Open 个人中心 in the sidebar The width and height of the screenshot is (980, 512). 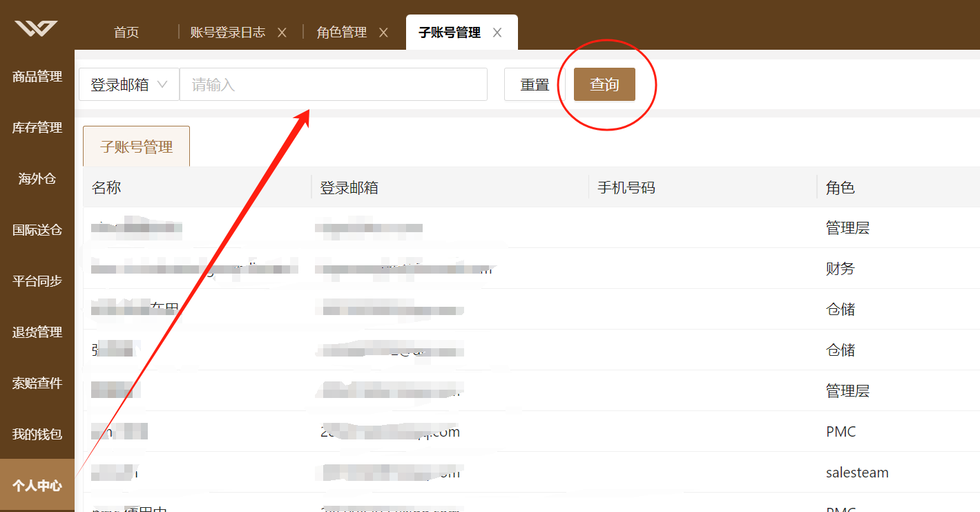[x=37, y=485]
